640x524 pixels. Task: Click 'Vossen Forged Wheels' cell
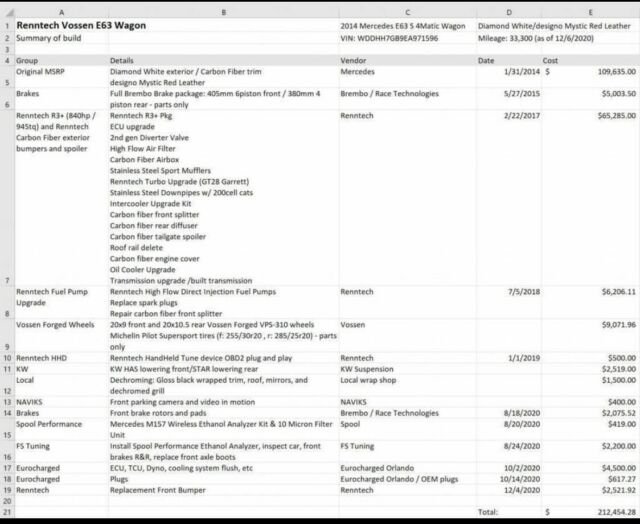click(x=62, y=335)
